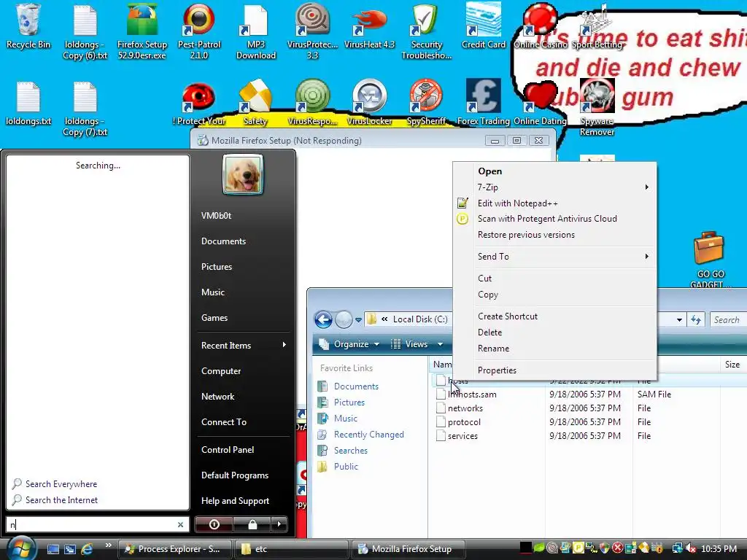
Task: Open Games from the Start menu
Action: pos(214,318)
